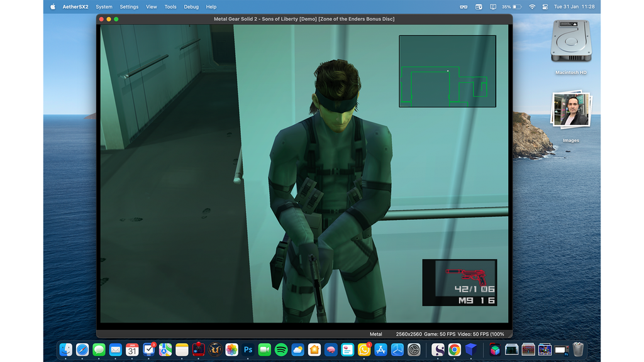
Task: Open the View menu
Action: 151,6
